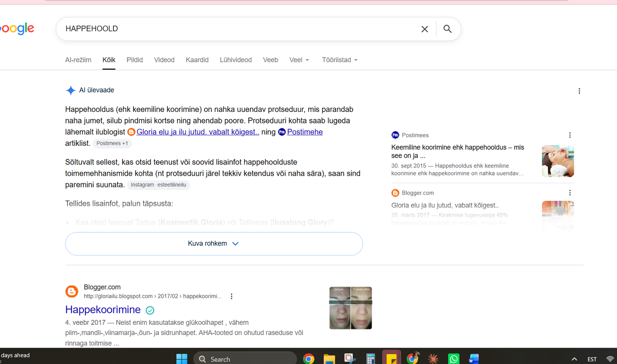Switch to Lühivideod tab
The width and height of the screenshot is (617, 364).
(236, 60)
